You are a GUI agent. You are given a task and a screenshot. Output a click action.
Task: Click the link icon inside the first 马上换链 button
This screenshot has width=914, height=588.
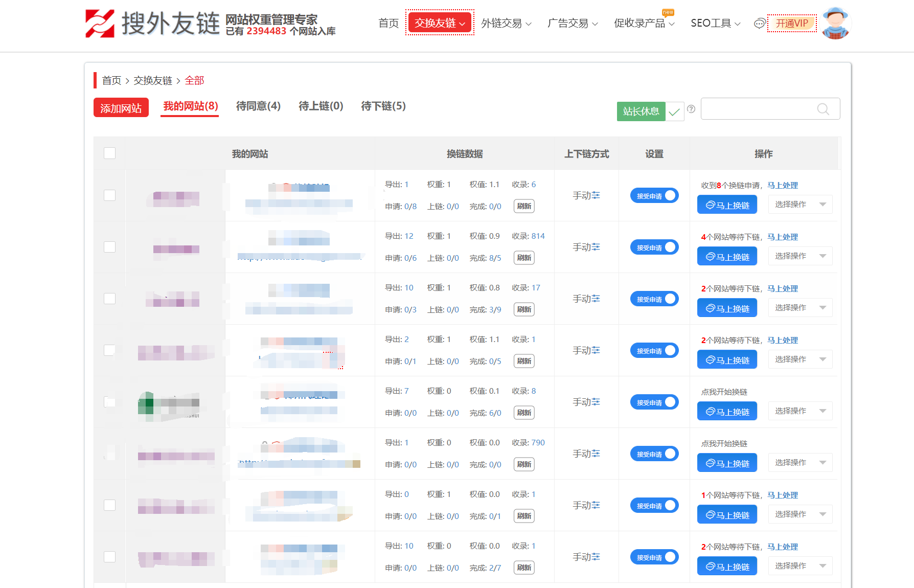pos(710,204)
